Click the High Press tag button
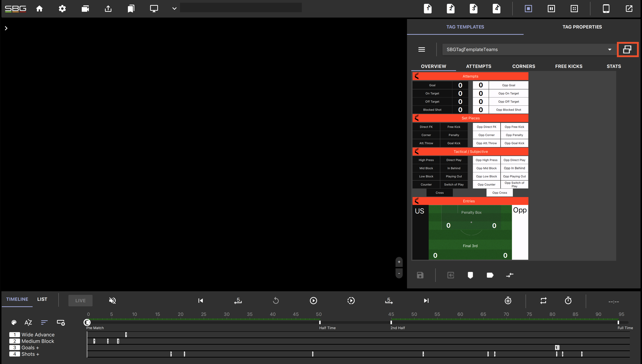Viewport: 642px width, 364px height. pyautogui.click(x=426, y=160)
